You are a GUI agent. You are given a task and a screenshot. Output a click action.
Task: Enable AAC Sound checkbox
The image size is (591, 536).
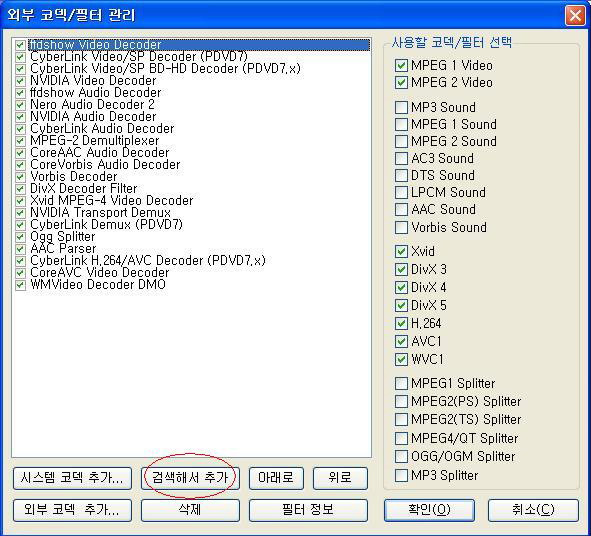coord(401,210)
